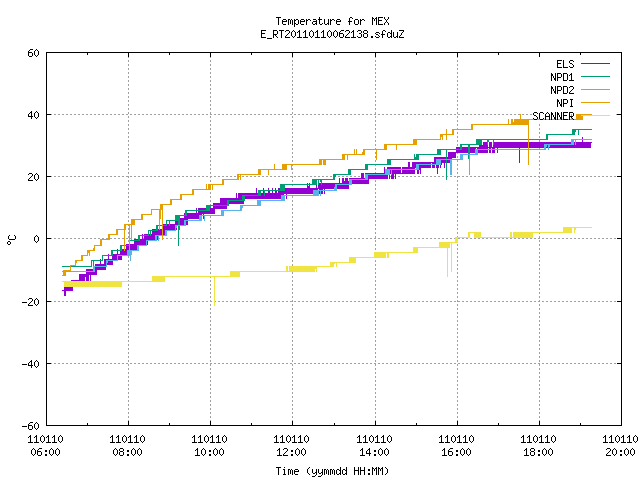Screen dimensions: 640x480
Task: Click the green NPD1 legend line sample
Action: [x=595, y=76]
